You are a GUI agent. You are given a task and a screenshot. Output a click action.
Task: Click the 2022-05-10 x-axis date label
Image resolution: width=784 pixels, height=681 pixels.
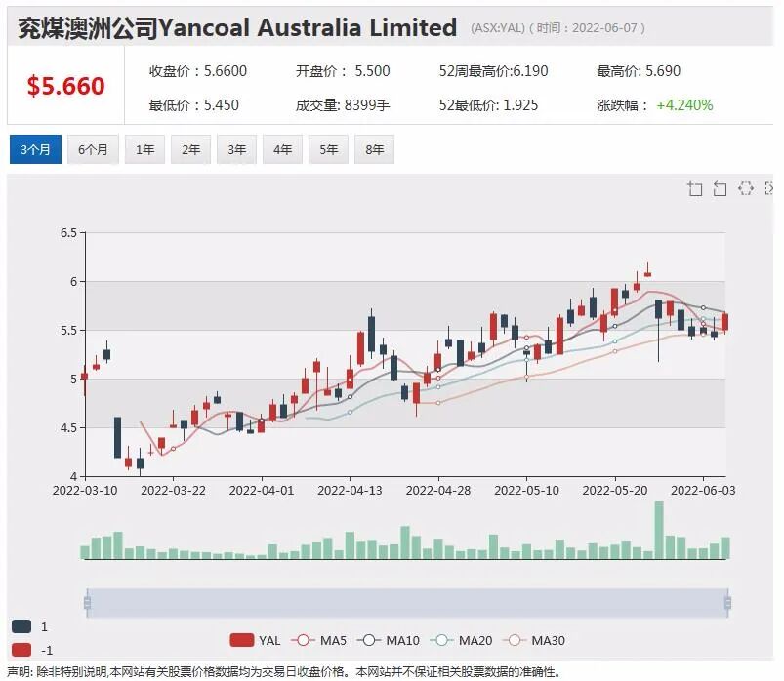pos(526,490)
